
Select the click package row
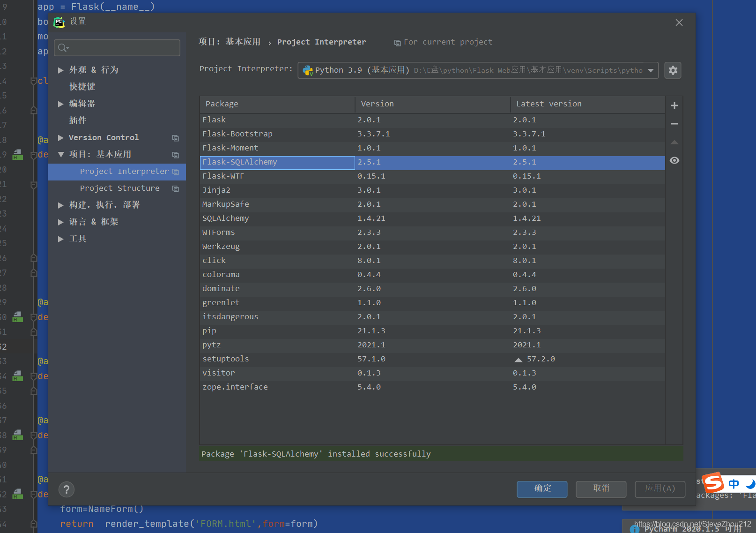click(x=432, y=261)
